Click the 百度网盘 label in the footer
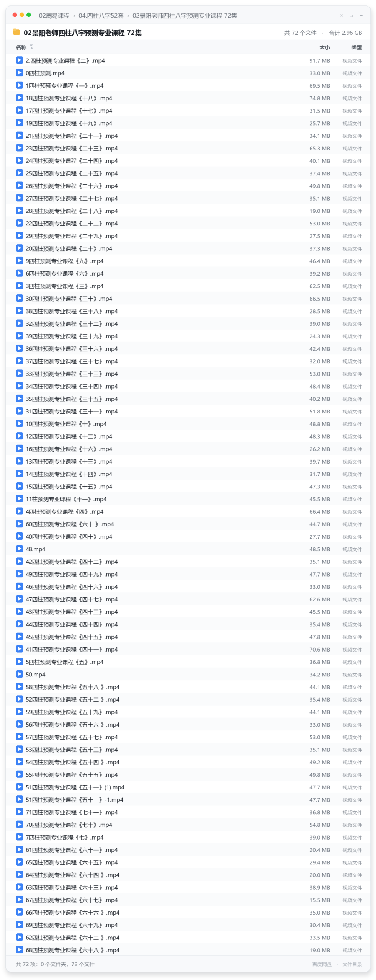This screenshot has height=980, width=376. click(322, 964)
